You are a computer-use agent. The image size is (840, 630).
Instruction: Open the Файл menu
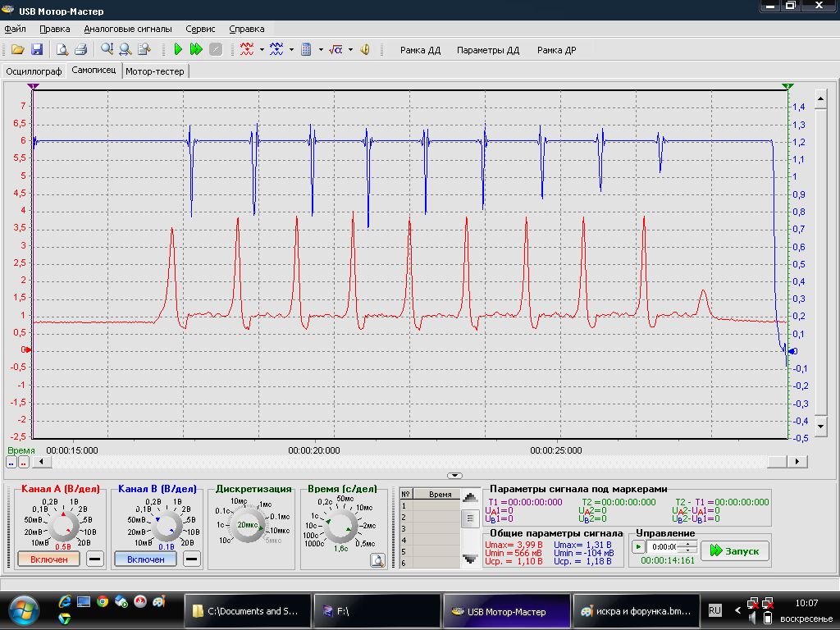point(15,29)
